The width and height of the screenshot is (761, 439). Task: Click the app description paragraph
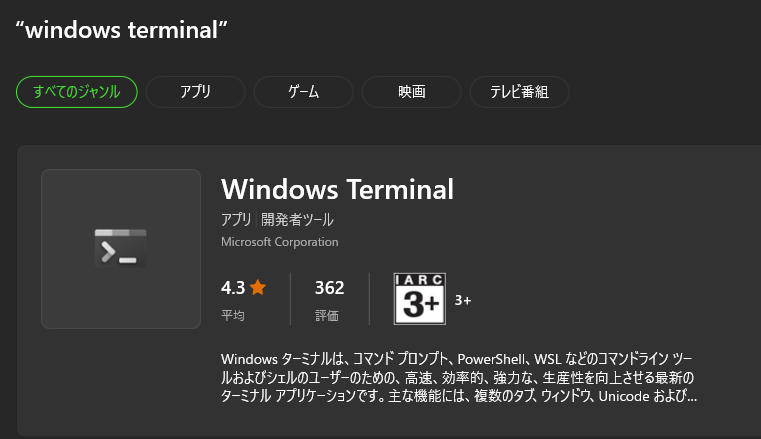[x=459, y=377]
